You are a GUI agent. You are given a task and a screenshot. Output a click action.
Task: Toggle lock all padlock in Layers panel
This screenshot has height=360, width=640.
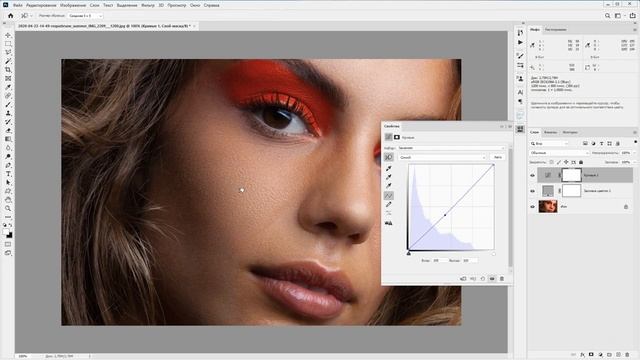pos(581,162)
